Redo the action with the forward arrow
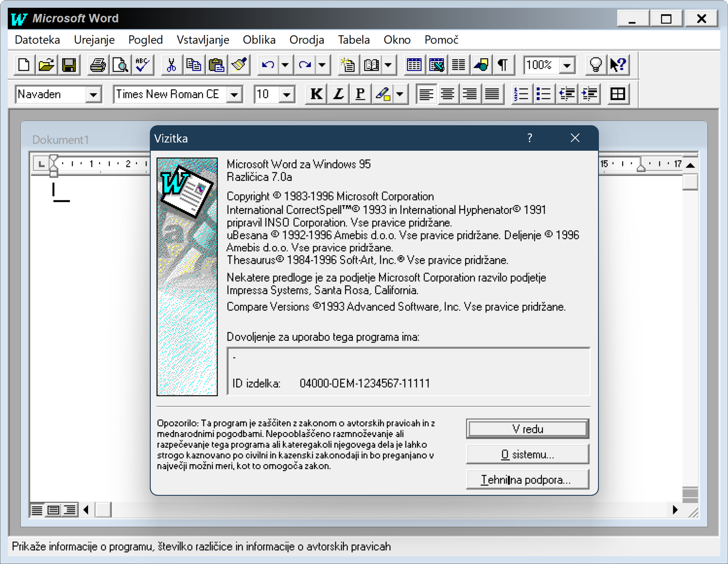 (305, 65)
